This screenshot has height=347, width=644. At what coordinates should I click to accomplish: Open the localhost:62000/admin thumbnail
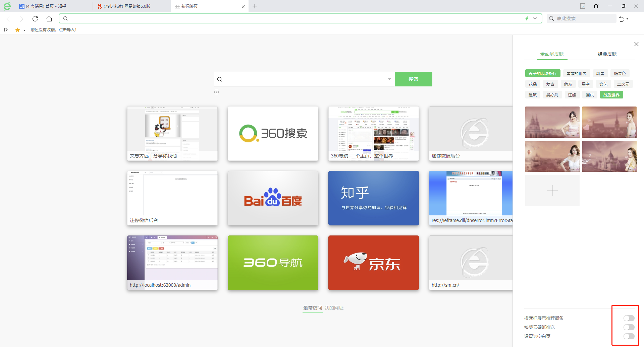172,263
